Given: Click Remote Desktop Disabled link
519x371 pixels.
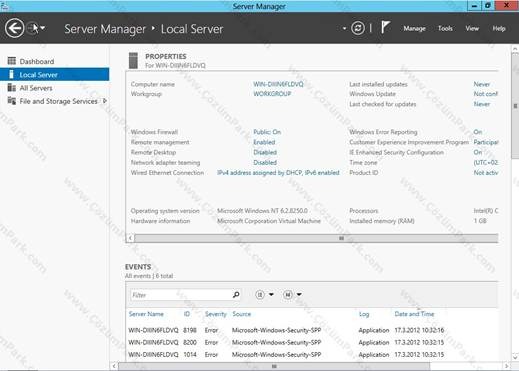Looking at the screenshot, I should (x=265, y=152).
